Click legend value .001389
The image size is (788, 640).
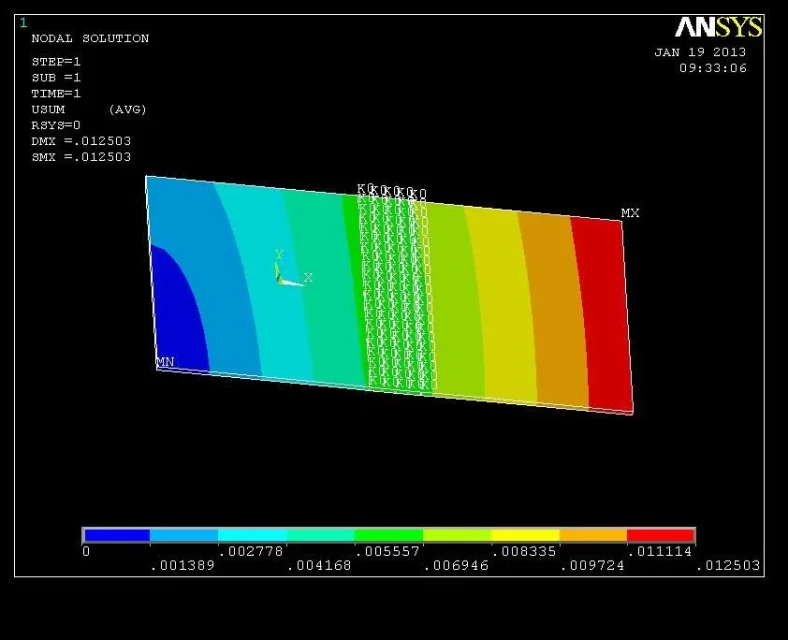(x=182, y=566)
